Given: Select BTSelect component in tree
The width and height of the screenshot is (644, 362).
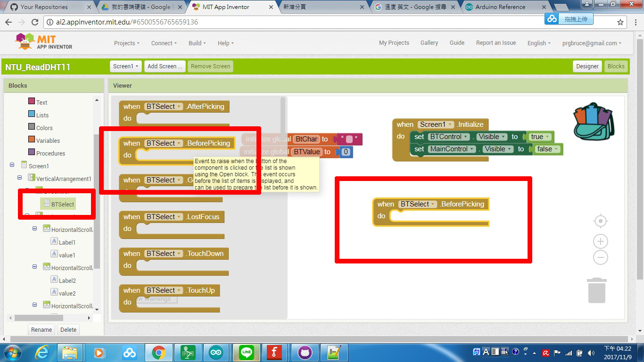Looking at the screenshot, I should pos(58,204).
